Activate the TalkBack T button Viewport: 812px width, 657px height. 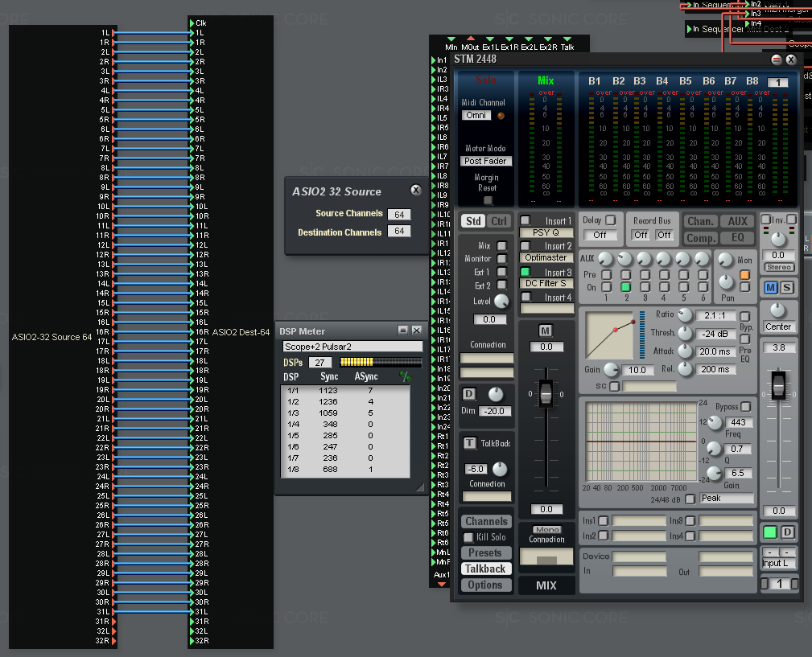pos(470,443)
